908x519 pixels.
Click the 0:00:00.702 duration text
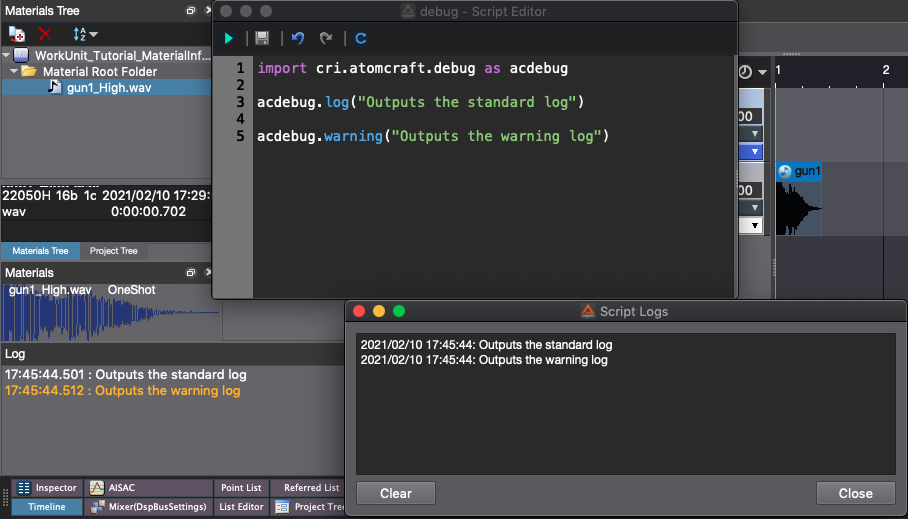[149, 212]
